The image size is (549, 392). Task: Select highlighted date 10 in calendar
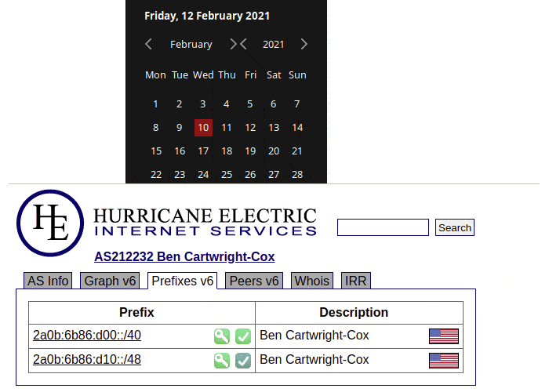tap(203, 127)
